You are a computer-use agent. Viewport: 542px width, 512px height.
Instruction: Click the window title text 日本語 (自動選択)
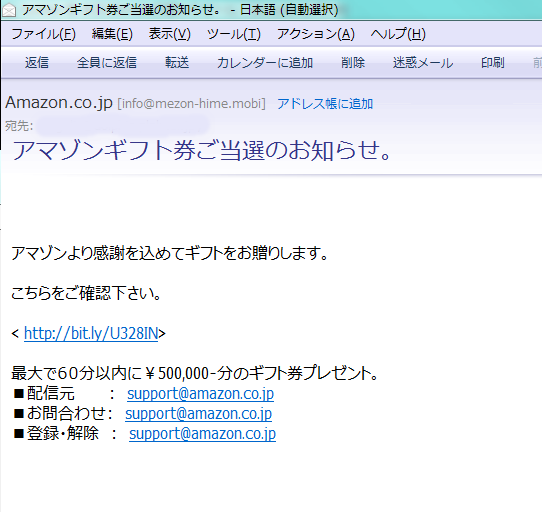289,10
